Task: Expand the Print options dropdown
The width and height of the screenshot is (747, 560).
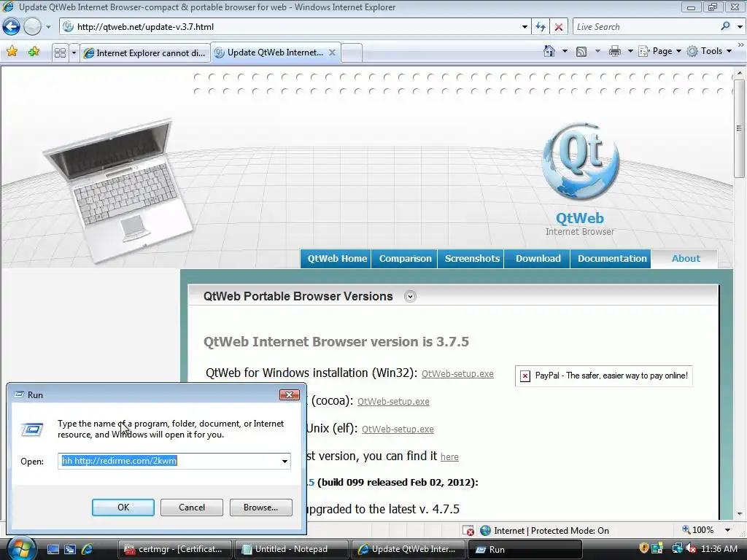Action: pyautogui.click(x=630, y=51)
